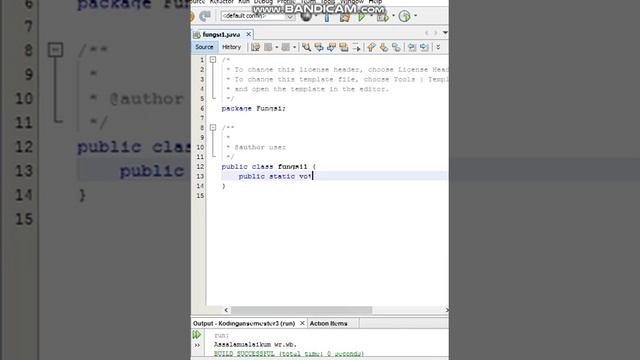Click the 'public static' code on line 13
This screenshot has height=360, width=640.
pos(267,176)
